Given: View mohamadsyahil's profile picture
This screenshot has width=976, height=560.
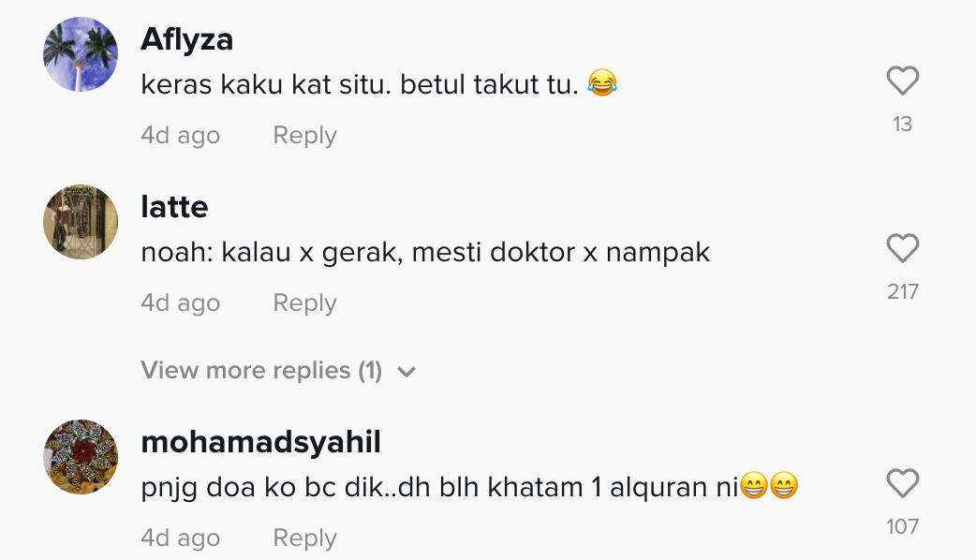Looking at the screenshot, I should 81,457.
